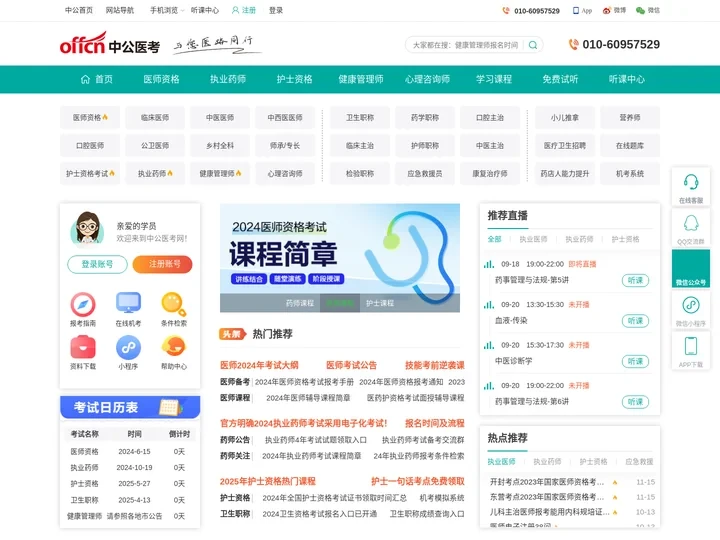Open the 2025年护士资格热门课程 link
This screenshot has width=720, height=540.
coord(268,481)
